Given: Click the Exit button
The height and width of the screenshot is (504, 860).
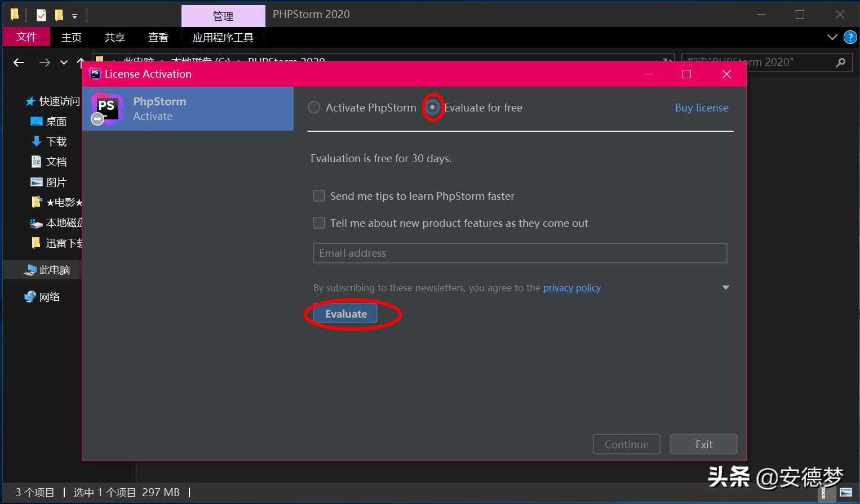Looking at the screenshot, I should click(703, 444).
